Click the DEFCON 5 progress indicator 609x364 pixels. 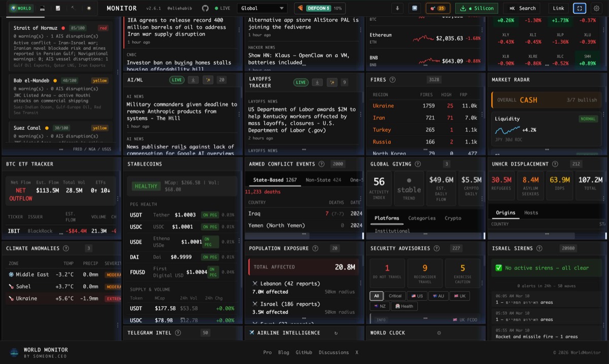coord(318,8)
